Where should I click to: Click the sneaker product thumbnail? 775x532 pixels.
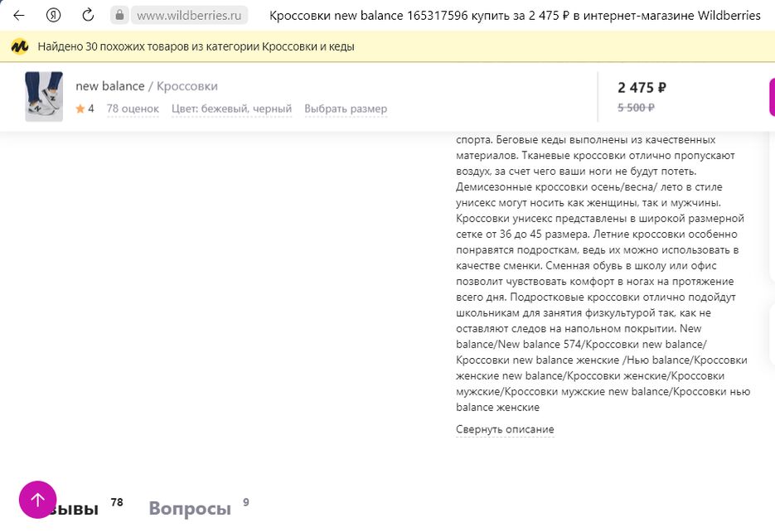pyautogui.click(x=44, y=96)
